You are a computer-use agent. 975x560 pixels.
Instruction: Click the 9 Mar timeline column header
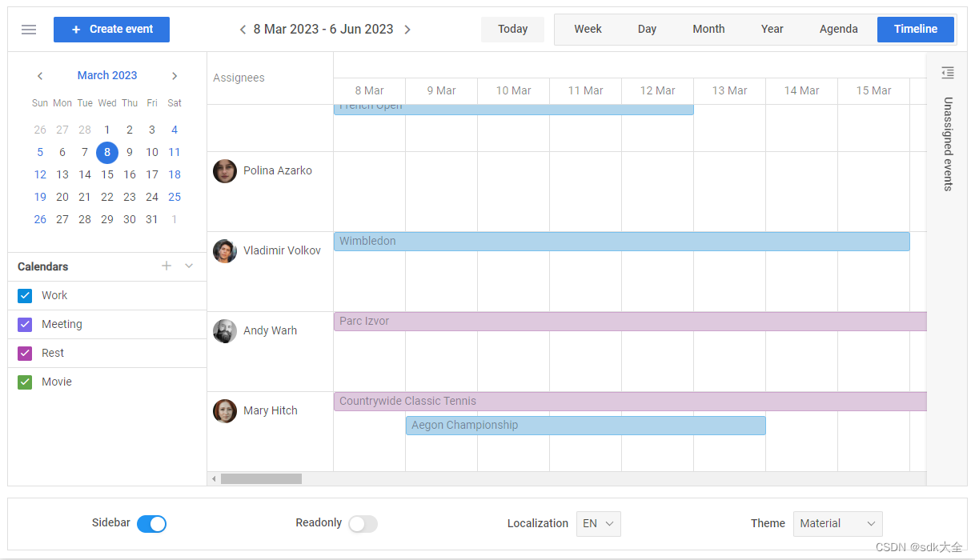441,91
